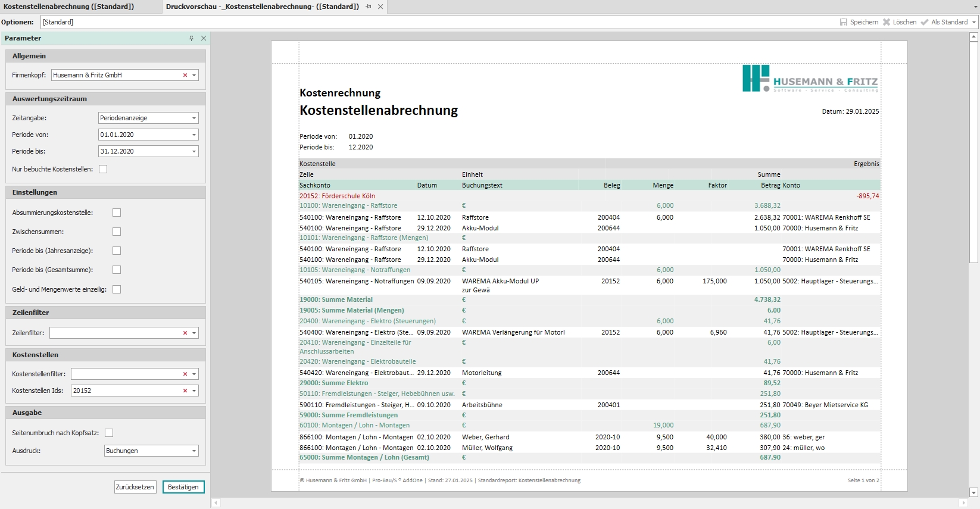
Task: Click '19000: Summe Material' row
Action: 589,299
